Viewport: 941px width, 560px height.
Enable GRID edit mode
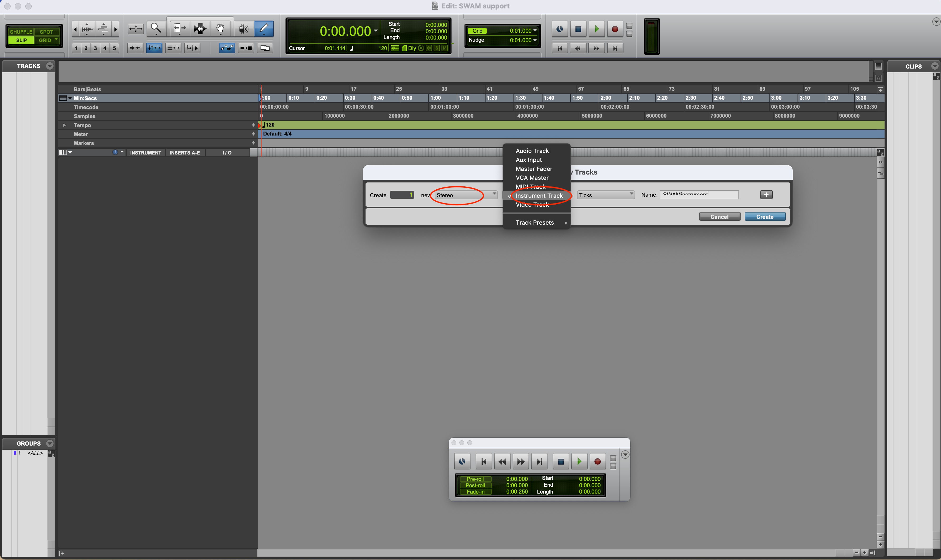(x=47, y=40)
